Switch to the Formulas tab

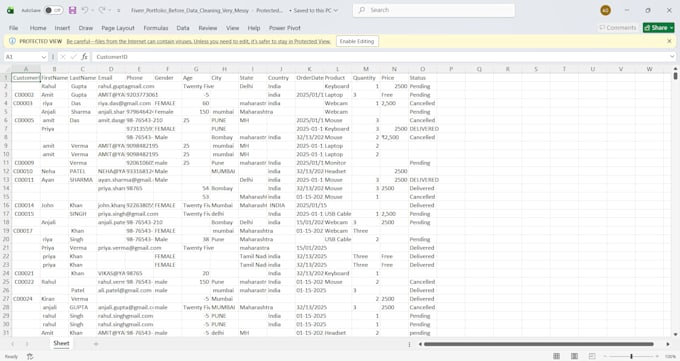click(x=156, y=28)
